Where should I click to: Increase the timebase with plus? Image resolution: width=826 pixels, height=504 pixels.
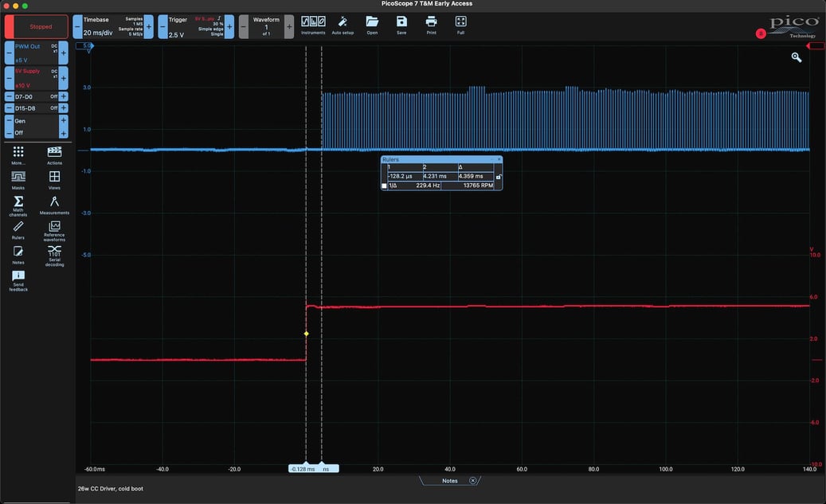tap(149, 26)
